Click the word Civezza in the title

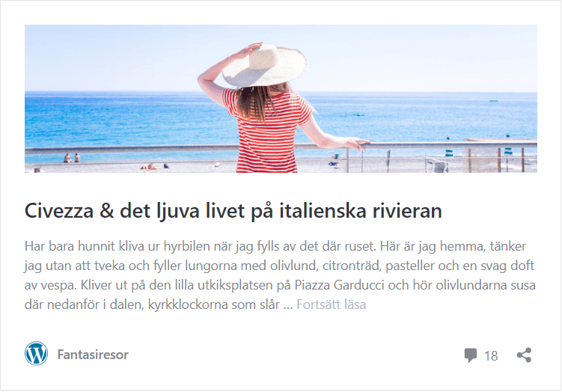59,211
